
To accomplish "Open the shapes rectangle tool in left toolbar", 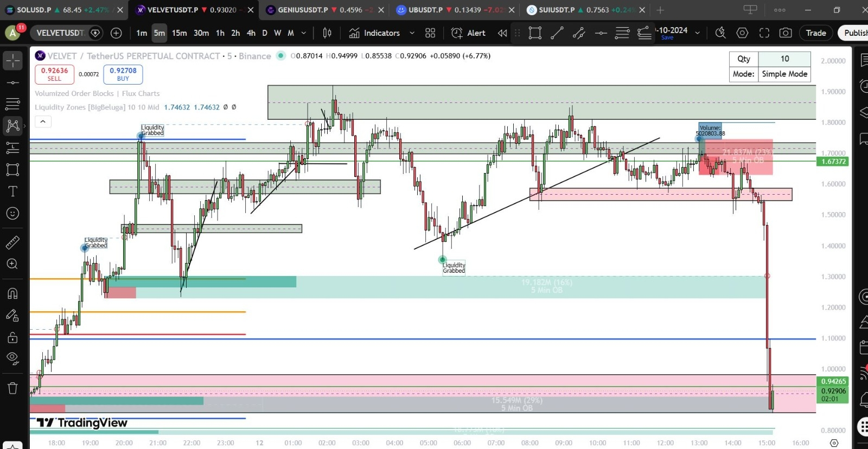I will pos(12,169).
